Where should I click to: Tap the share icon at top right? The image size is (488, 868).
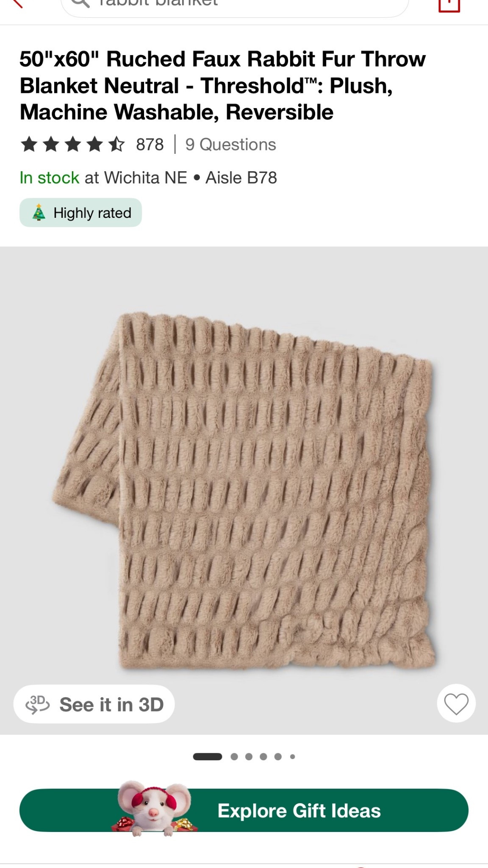point(449,5)
